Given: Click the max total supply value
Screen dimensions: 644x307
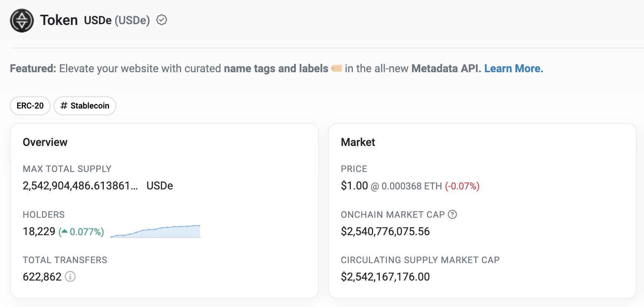Looking at the screenshot, I should tap(80, 186).
